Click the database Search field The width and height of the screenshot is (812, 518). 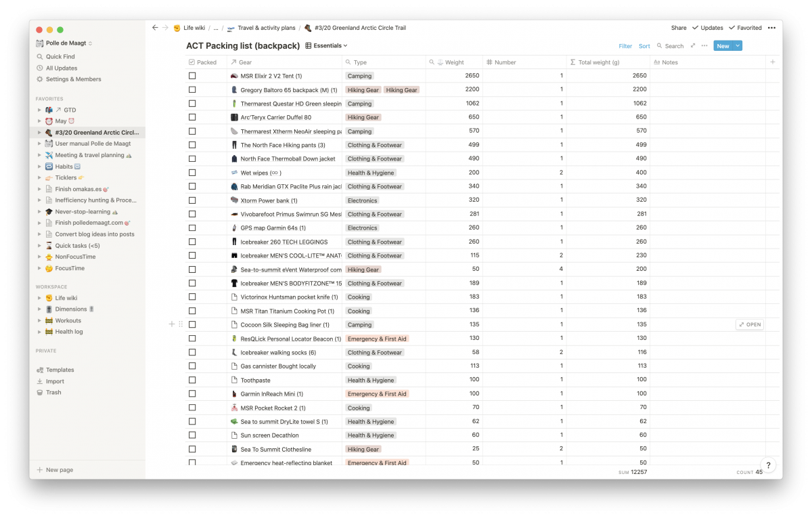pyautogui.click(x=670, y=46)
